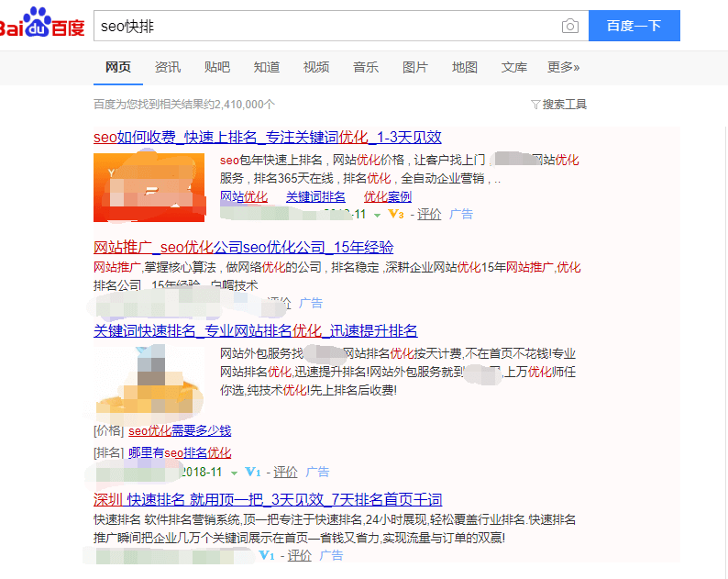Click the orange V3 credibility badge
The width and height of the screenshot is (728, 579).
click(396, 215)
